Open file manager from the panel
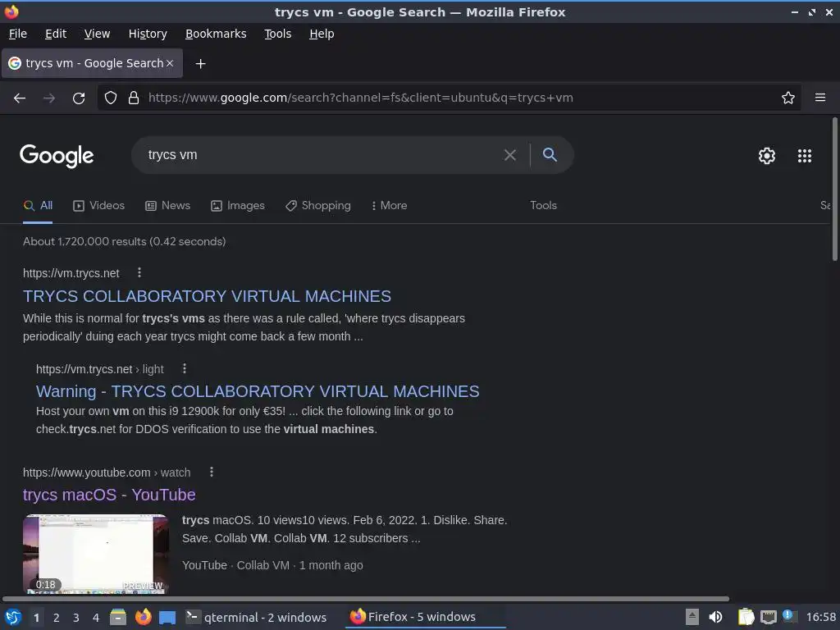 click(x=118, y=617)
